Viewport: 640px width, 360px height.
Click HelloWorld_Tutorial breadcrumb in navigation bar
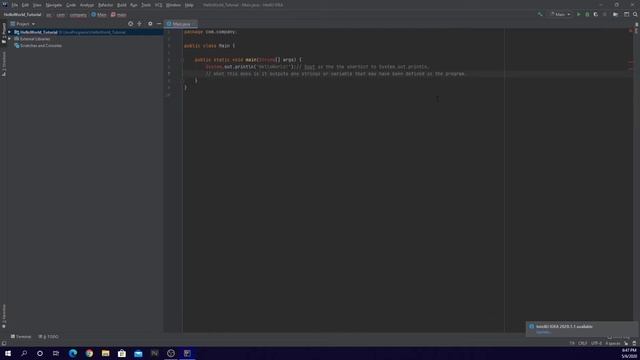pyautogui.click(x=22, y=15)
